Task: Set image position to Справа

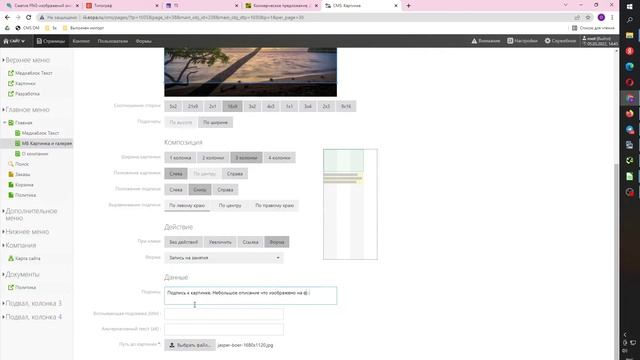Action: (235, 173)
